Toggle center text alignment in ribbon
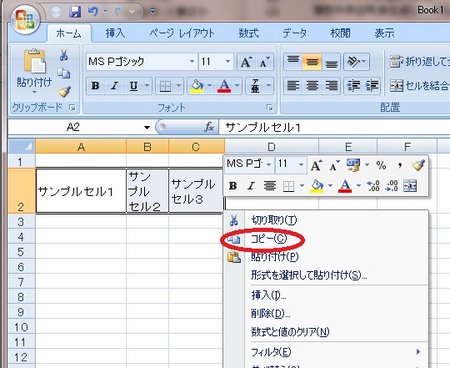 pyautogui.click(x=312, y=86)
